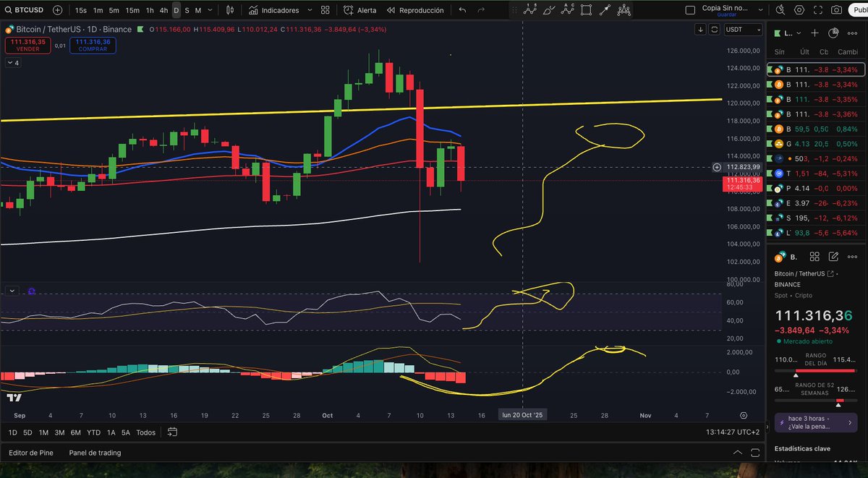Screen dimensions: 868x478
Task: Select the rectangle drawing tool
Action: pos(586,10)
